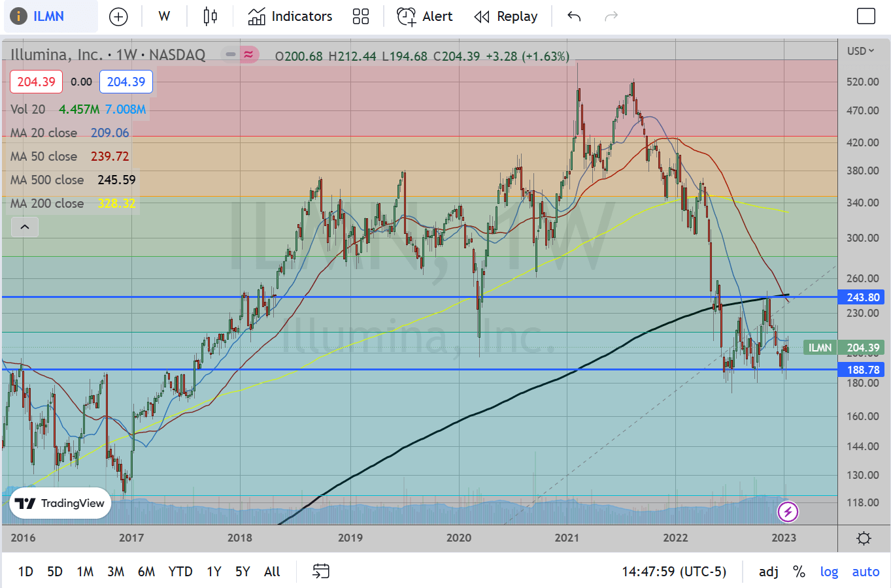Create a new Alert
This screenshot has width=891, height=588.
coord(425,16)
